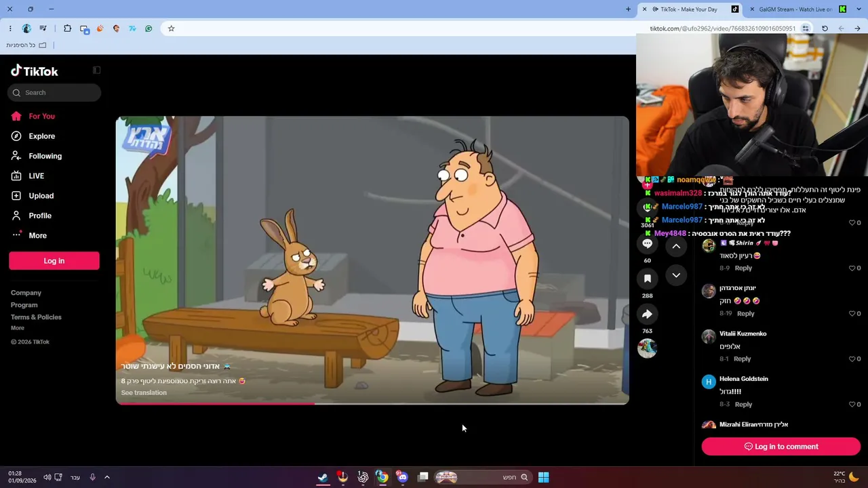868x488 pixels.
Task: Show hidden system tray icons
Action: pyautogui.click(x=107, y=477)
